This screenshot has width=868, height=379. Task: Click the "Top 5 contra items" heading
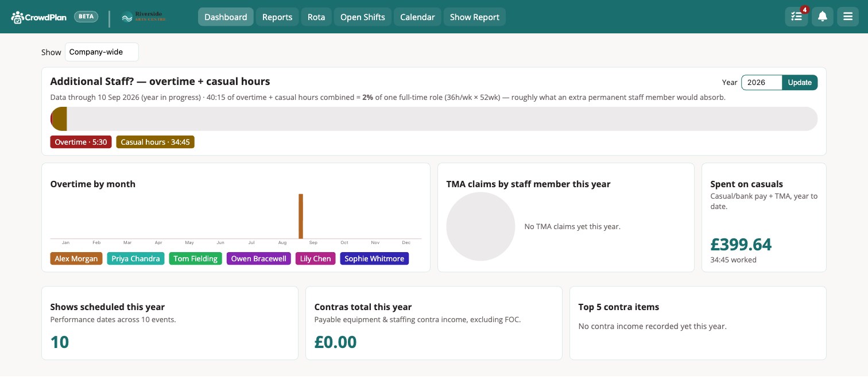(619, 307)
